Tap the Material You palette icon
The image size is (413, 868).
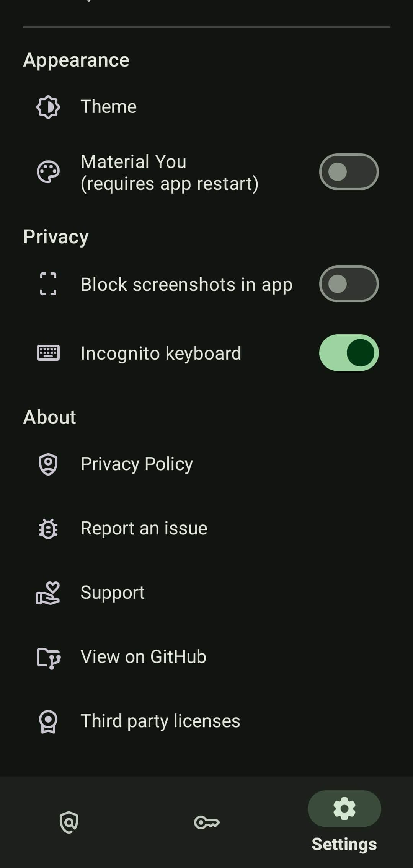(48, 172)
